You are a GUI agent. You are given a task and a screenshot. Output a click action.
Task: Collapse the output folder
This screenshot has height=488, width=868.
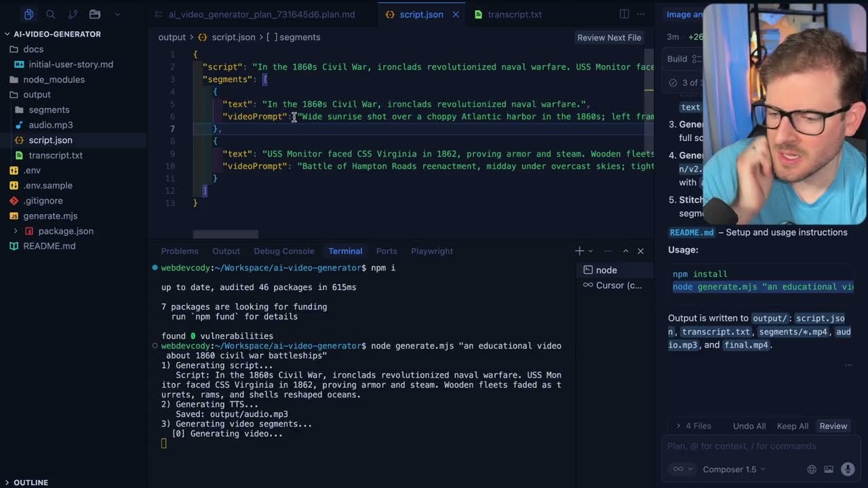pos(37,94)
